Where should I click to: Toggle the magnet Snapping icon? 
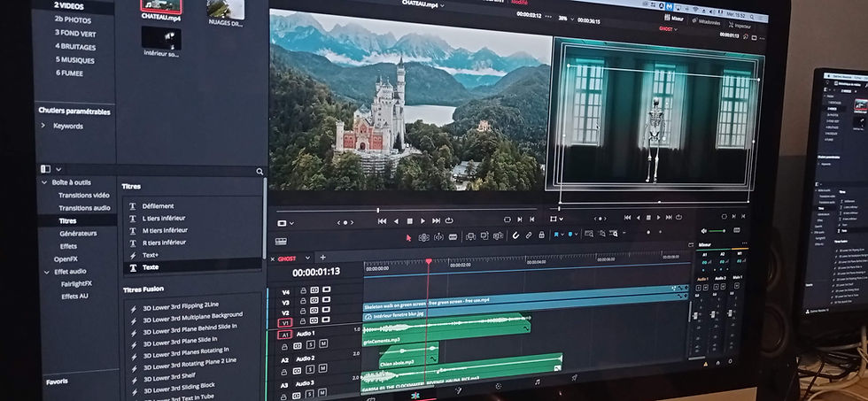(x=515, y=235)
